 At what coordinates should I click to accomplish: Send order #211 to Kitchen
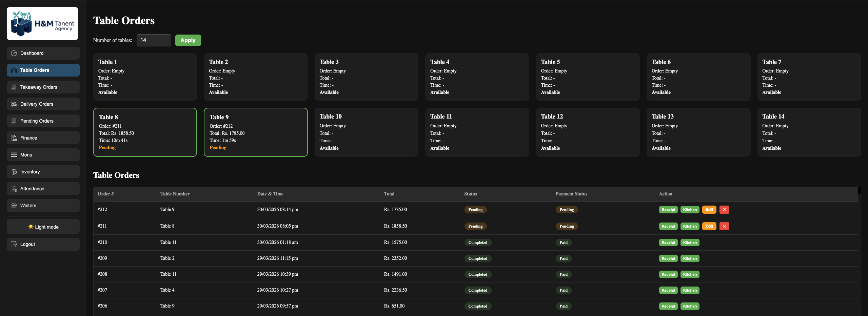(x=690, y=226)
